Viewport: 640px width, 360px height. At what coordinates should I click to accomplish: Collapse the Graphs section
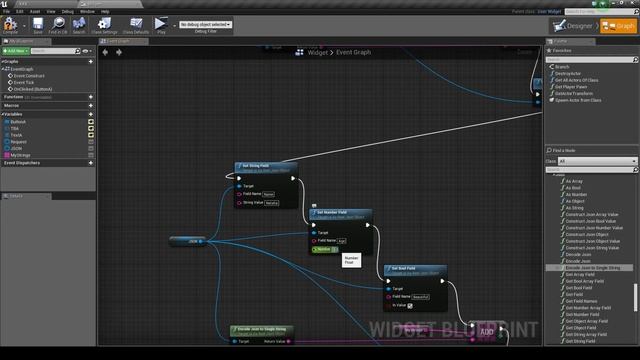2,62
